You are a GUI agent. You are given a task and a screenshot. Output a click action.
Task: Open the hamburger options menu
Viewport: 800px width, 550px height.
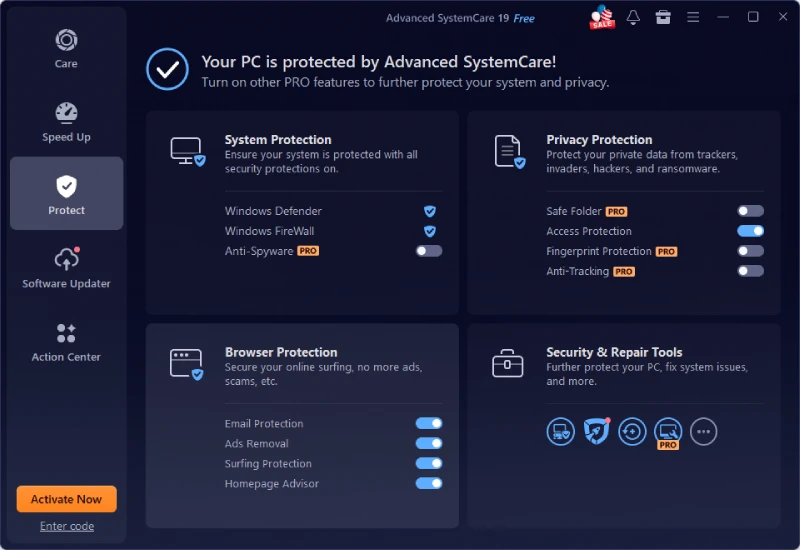coord(693,17)
